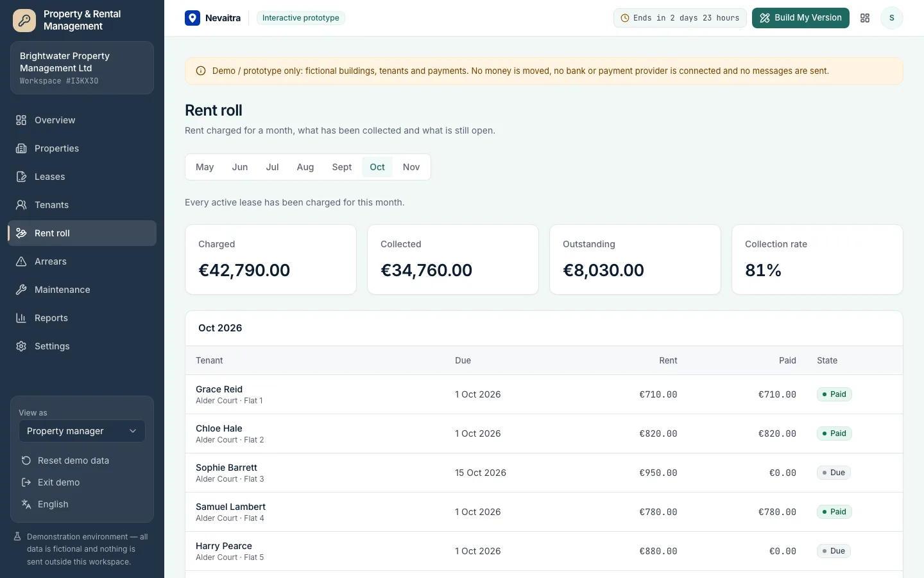Click tenant name Harry Pearce
This screenshot has height=578, width=924.
pyautogui.click(x=224, y=546)
